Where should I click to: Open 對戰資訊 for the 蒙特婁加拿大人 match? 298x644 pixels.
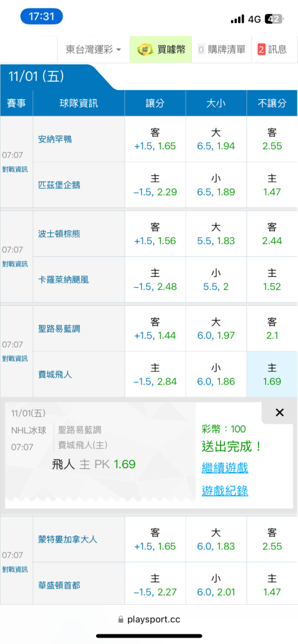(16, 569)
